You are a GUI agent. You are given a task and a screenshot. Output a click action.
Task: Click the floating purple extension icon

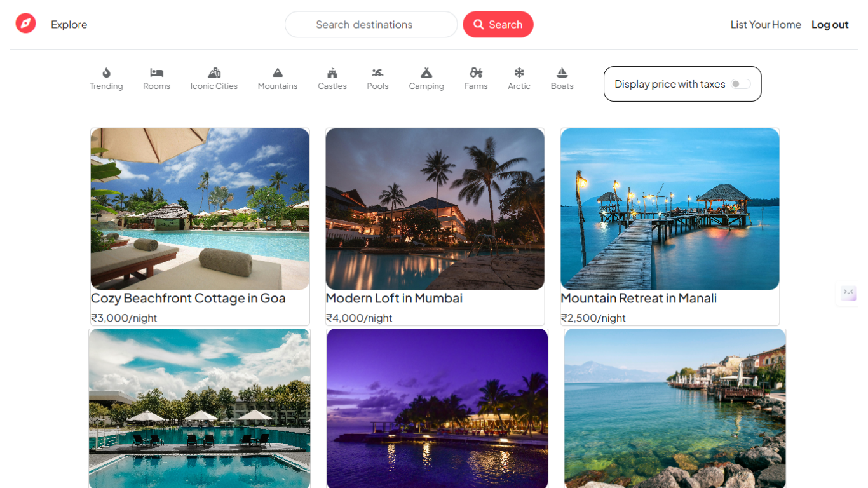849,293
